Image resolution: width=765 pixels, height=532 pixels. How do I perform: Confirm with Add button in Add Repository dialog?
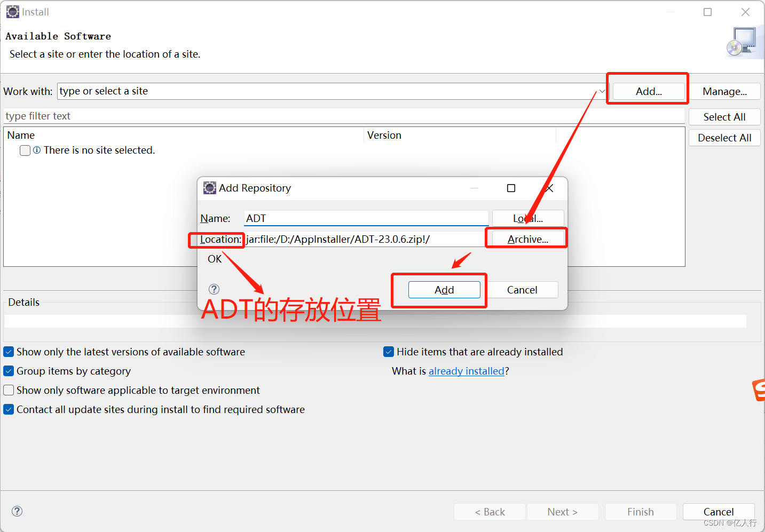[x=444, y=290]
